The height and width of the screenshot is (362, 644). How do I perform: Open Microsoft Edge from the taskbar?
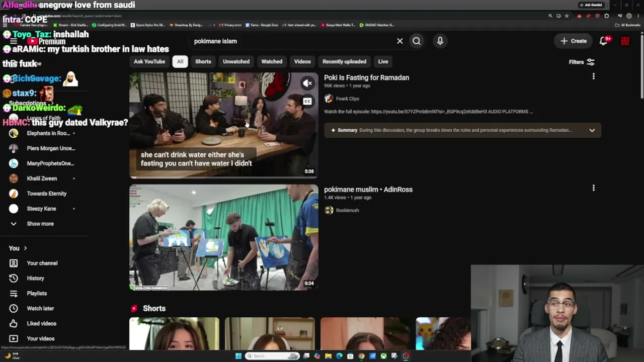point(339,356)
